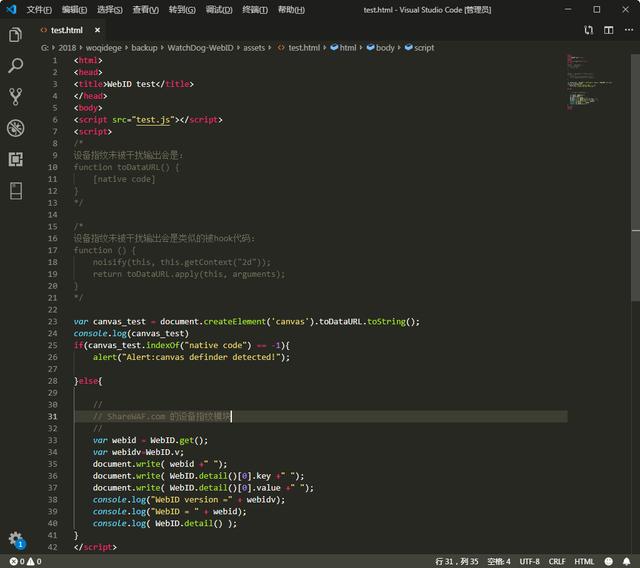Open the 文件(F) menu
Screen dimensions: 640x568
pyautogui.click(x=39, y=10)
